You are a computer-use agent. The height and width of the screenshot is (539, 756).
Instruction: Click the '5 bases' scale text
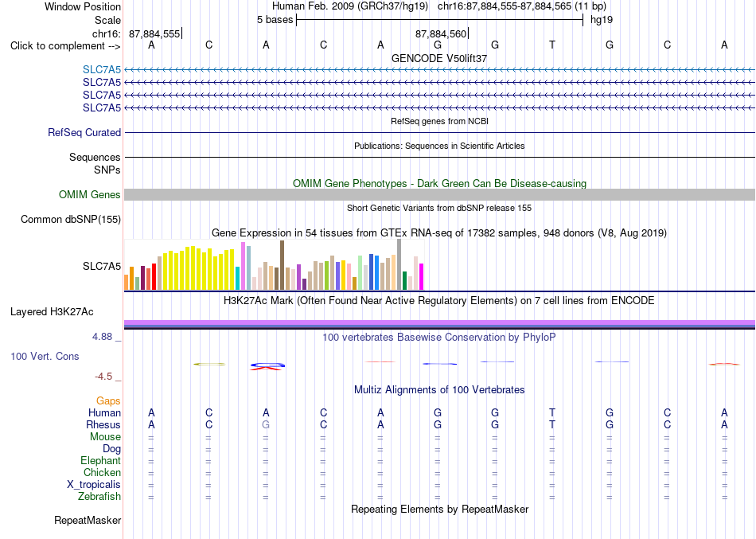275,20
